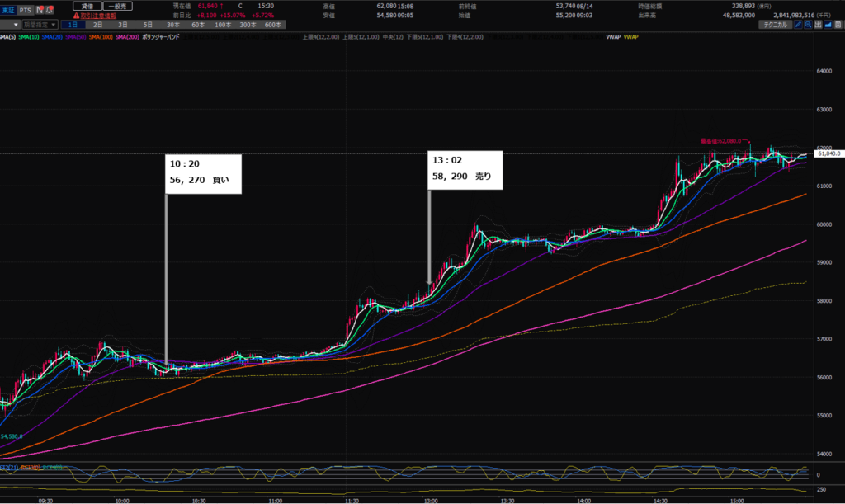Click the area chart type icon
Screen dimensions: 845x504
pos(828,25)
